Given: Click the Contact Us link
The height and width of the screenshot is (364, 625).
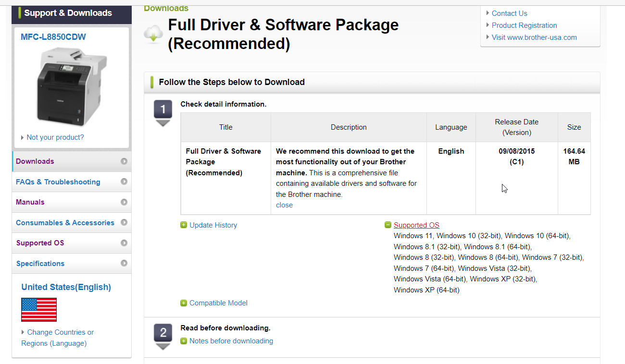Looking at the screenshot, I should point(509,13).
